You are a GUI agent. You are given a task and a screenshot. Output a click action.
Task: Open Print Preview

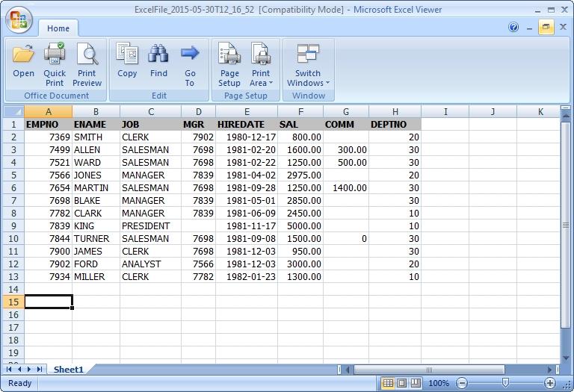click(x=87, y=55)
